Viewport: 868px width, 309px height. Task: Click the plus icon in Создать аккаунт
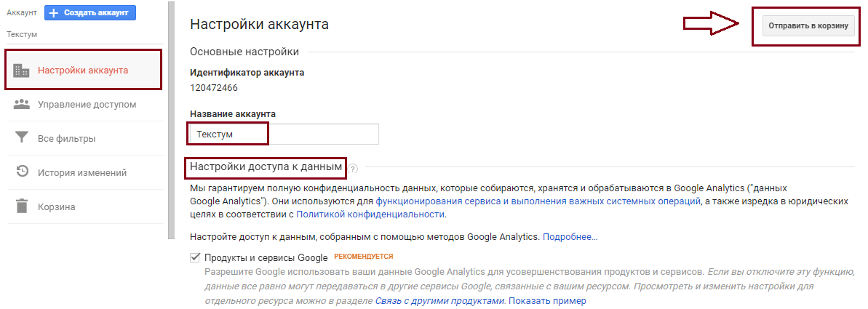click(x=55, y=12)
